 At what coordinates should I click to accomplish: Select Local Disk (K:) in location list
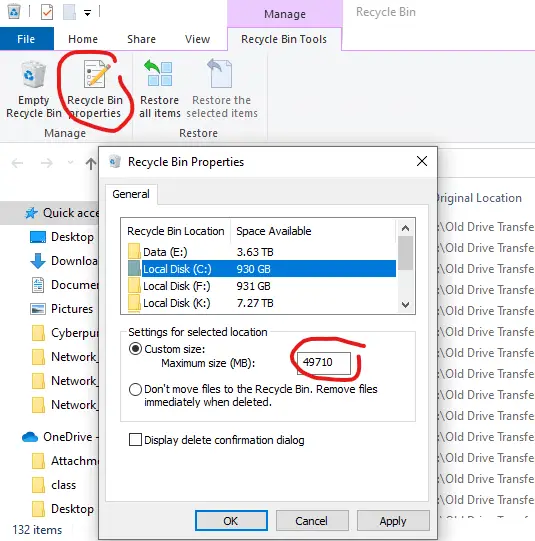click(x=261, y=303)
